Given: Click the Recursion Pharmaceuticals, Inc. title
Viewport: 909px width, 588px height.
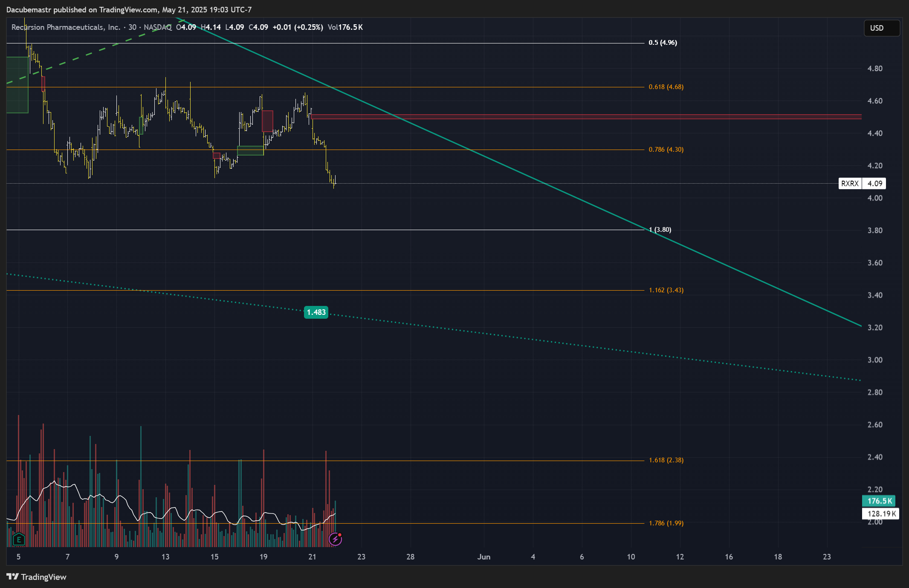Looking at the screenshot, I should (x=66, y=27).
